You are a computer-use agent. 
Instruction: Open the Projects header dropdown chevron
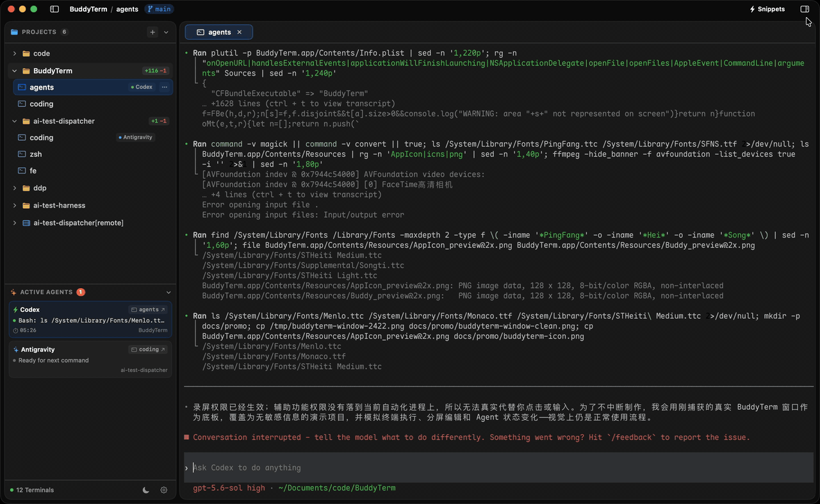coord(167,32)
